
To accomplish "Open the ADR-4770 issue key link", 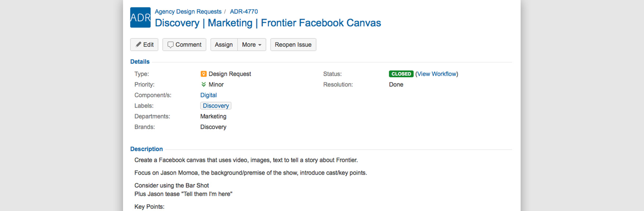I will (244, 12).
